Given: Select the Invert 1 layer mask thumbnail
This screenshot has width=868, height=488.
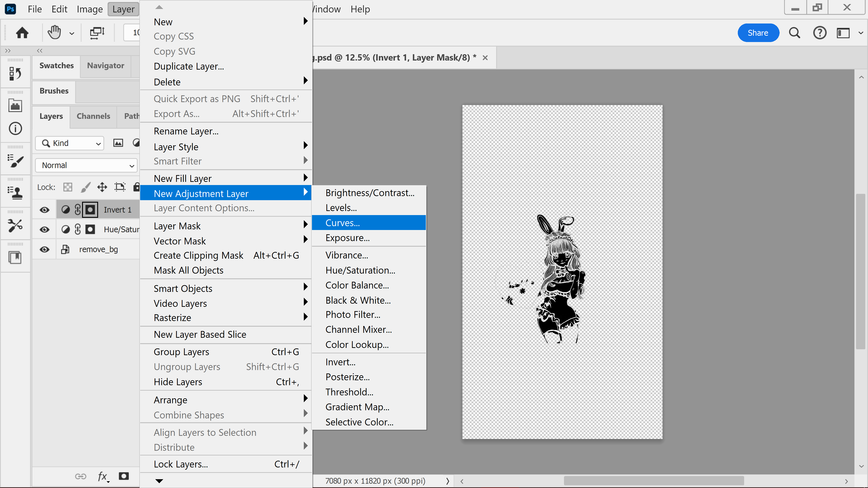Looking at the screenshot, I should (90, 210).
